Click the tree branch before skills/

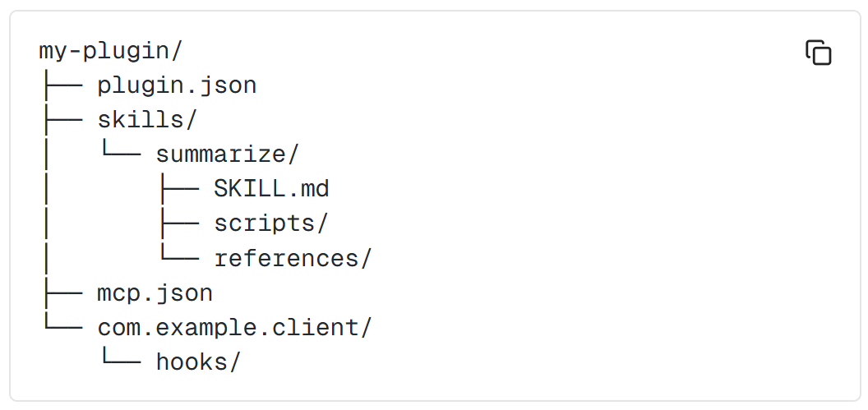click(63, 121)
